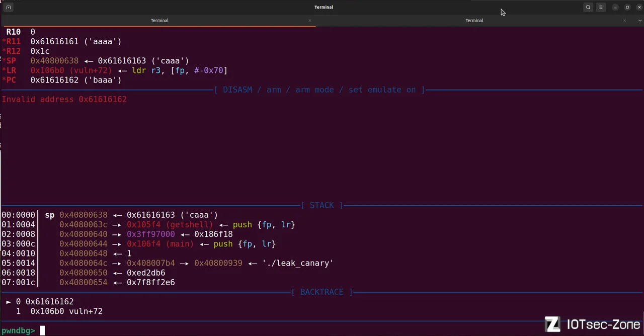
Task: Click the BACKTRACE section header
Action: click(322, 292)
